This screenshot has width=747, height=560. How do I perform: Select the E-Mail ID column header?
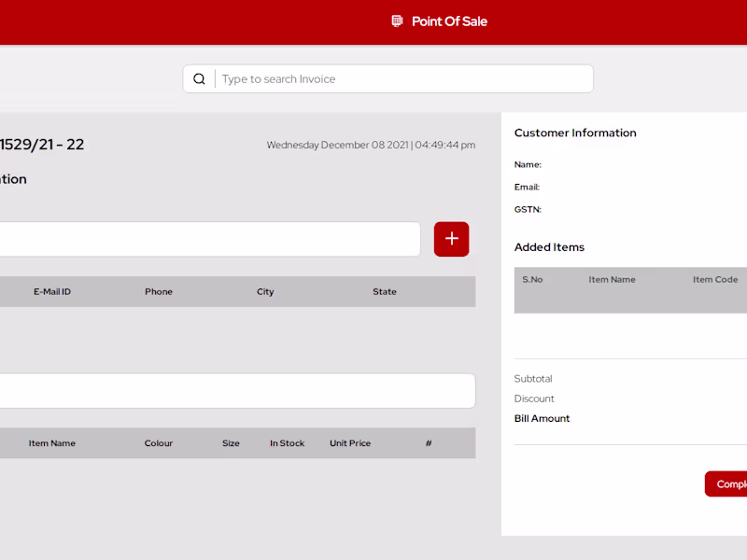[x=52, y=292]
